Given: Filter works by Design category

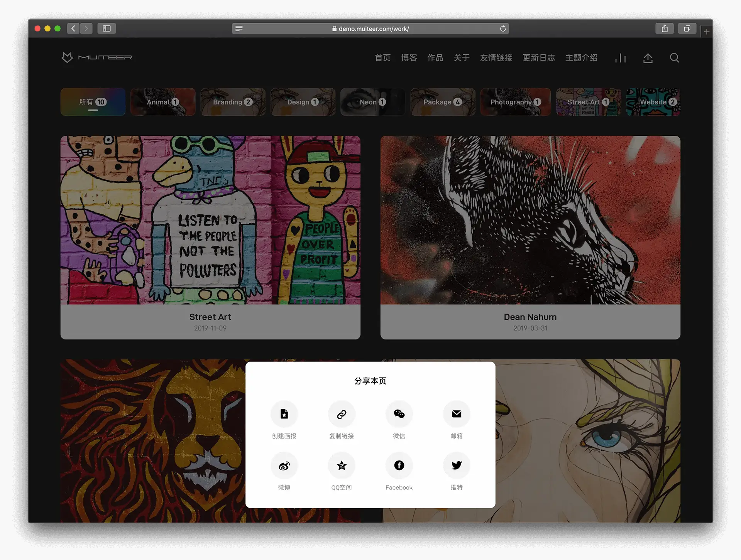Looking at the screenshot, I should click(303, 102).
